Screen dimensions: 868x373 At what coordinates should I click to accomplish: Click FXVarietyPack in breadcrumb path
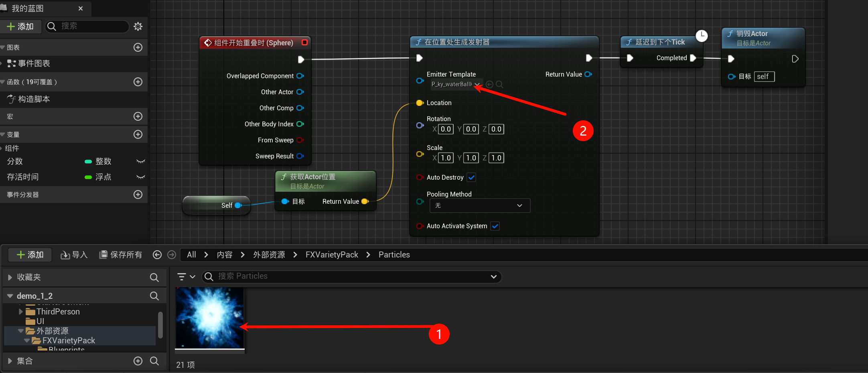pyautogui.click(x=332, y=255)
